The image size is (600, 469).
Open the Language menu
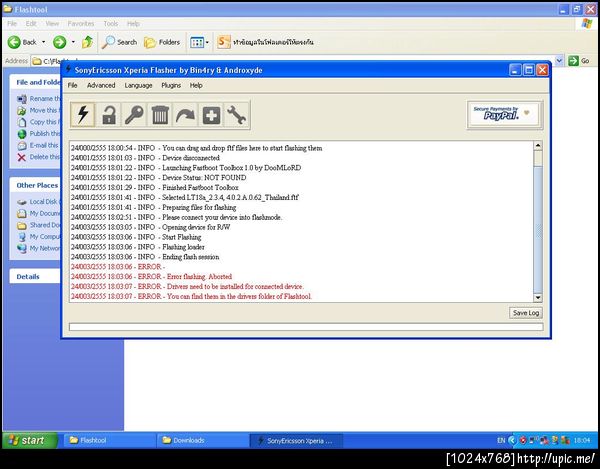pos(139,85)
